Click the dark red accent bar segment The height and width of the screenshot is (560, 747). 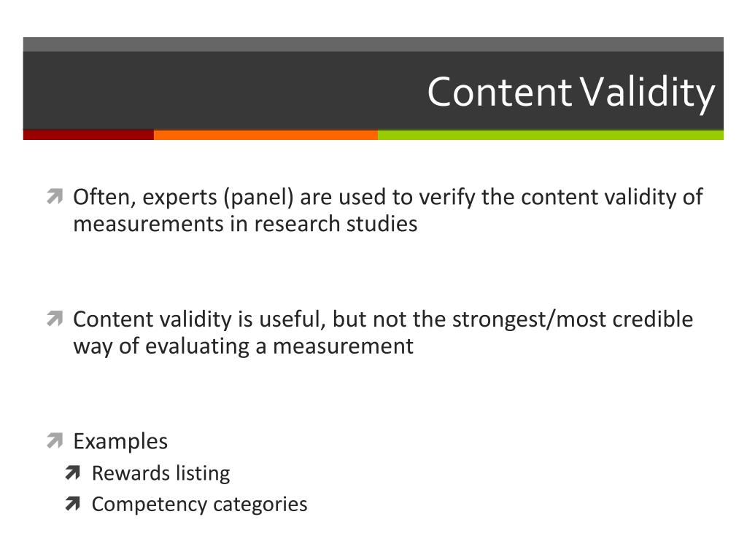(x=88, y=135)
